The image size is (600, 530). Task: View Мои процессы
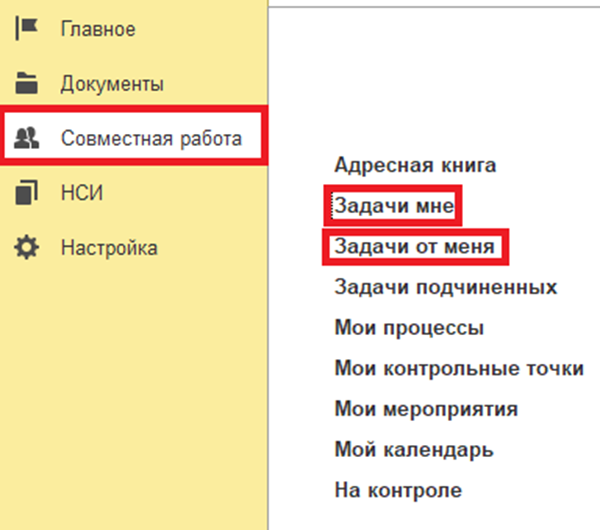point(409,328)
